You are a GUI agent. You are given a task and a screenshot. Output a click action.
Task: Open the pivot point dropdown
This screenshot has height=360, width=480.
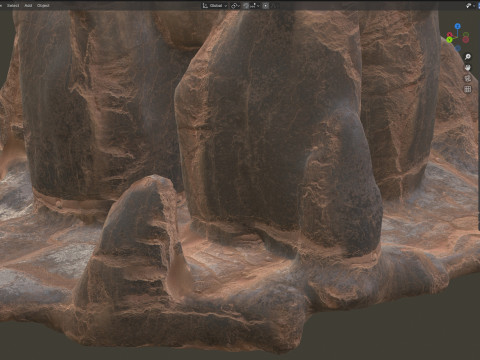click(235, 6)
